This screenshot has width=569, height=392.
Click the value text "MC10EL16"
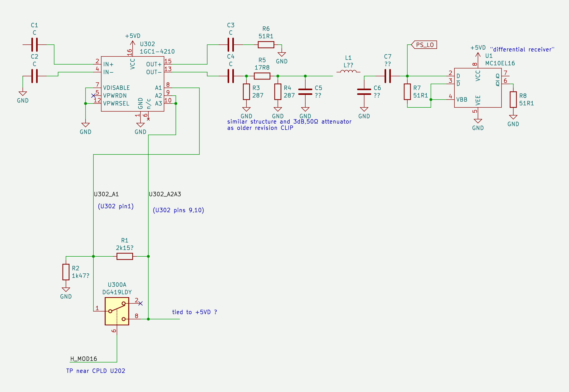click(x=500, y=63)
